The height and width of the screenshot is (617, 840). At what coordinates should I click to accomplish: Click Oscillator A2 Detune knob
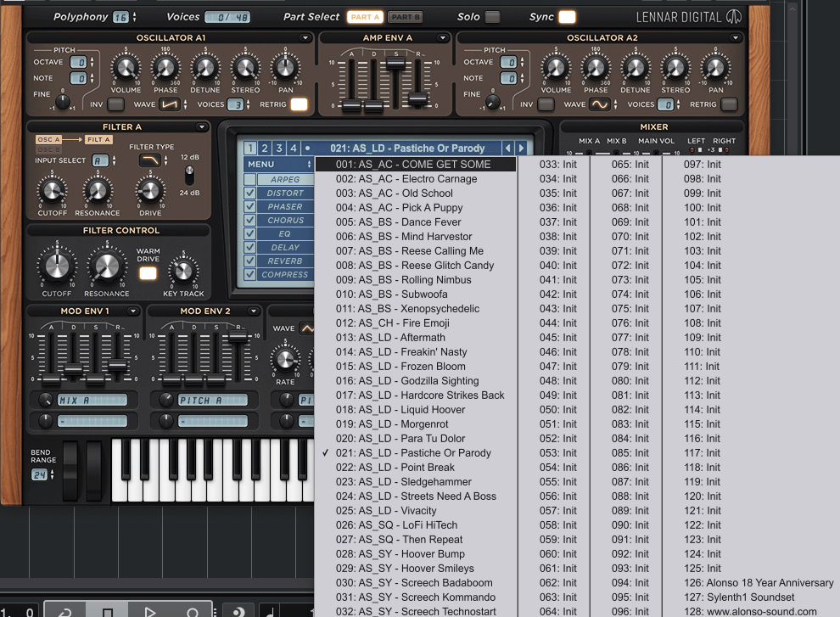pos(636,68)
